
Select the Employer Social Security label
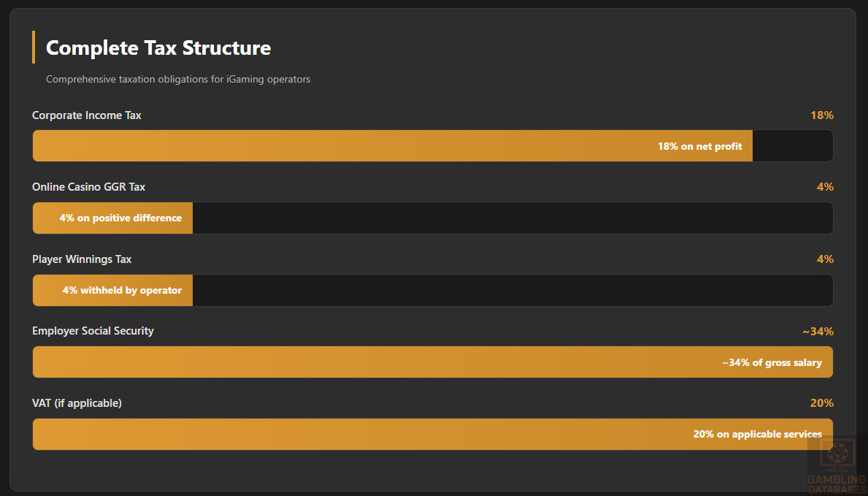coord(93,331)
